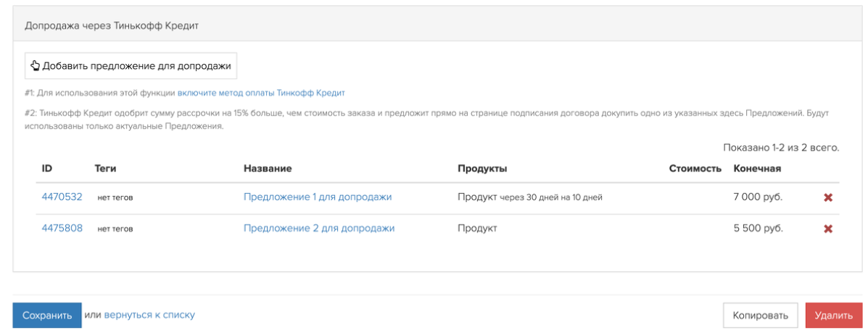This screenshot has width=868, height=336.
Task: Click the Продукты column header
Action: tap(482, 168)
